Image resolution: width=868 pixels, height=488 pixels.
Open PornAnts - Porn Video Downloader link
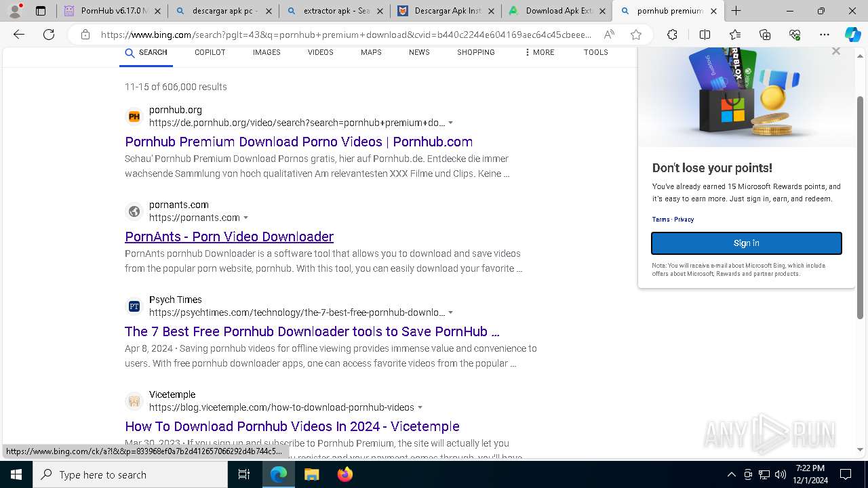click(x=229, y=237)
